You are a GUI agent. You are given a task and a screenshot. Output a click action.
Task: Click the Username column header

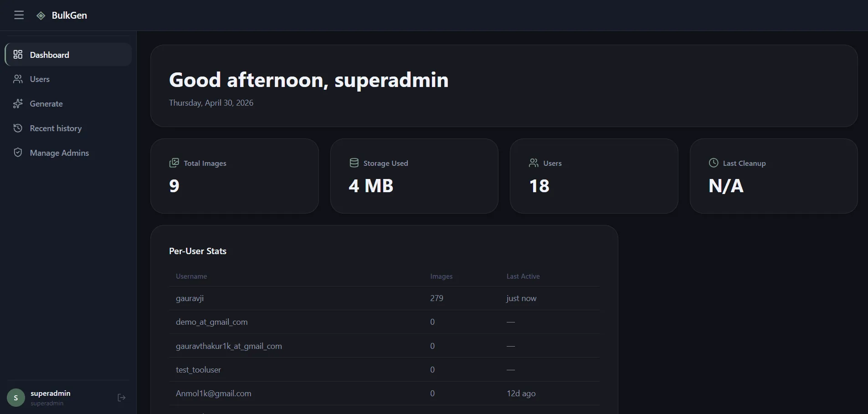(191, 276)
